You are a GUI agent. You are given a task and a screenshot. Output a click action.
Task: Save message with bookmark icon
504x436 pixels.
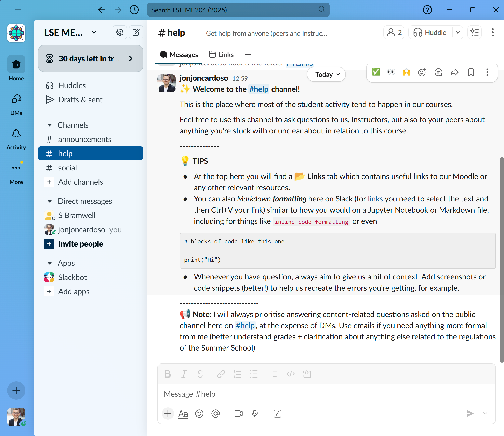pos(471,72)
